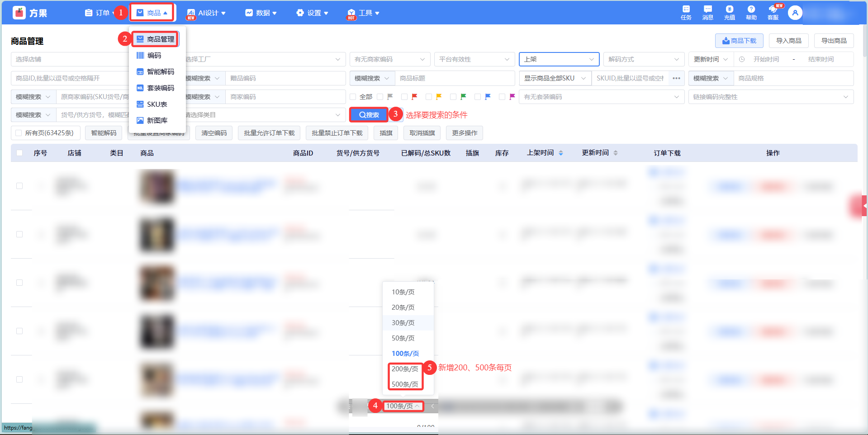Sort by 更新时间 column arrows
The width and height of the screenshot is (868, 435).
coord(616,153)
